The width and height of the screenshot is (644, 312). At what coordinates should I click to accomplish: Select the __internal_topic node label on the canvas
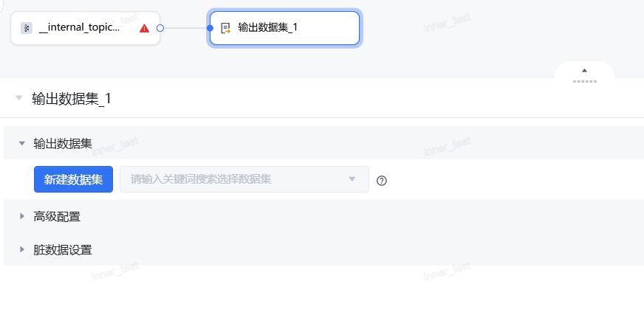pyautogui.click(x=79, y=28)
